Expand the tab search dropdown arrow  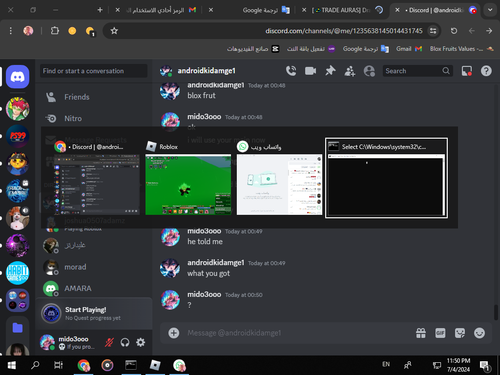click(x=490, y=10)
